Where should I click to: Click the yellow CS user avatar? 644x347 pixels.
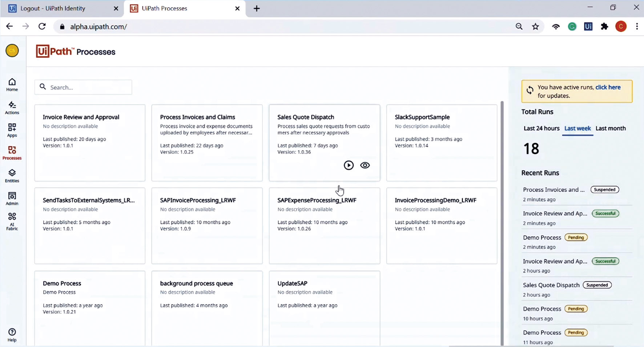click(12, 51)
